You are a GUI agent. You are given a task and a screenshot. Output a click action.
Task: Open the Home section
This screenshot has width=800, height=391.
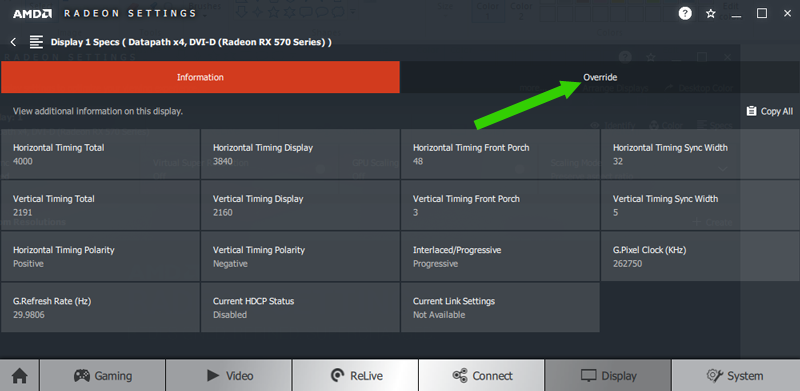(x=20, y=376)
